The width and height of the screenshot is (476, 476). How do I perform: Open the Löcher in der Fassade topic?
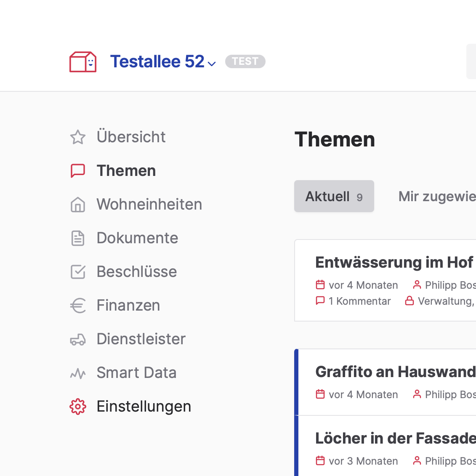pos(395,438)
